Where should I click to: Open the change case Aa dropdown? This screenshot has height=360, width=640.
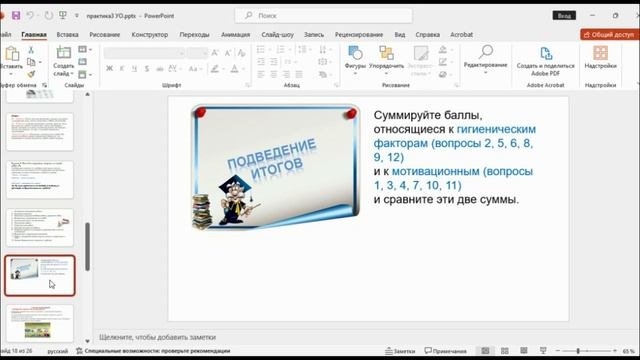195,69
